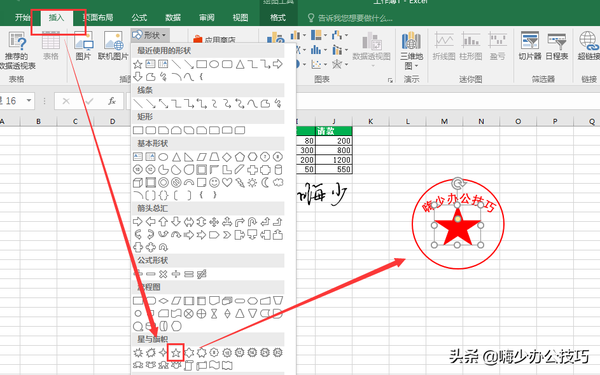Open the Slicer (切片器) tool
The width and height of the screenshot is (600, 375).
pyautogui.click(x=530, y=46)
